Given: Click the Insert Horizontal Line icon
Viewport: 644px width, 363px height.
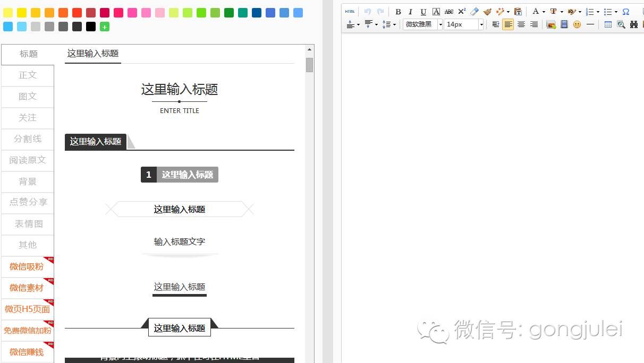Looking at the screenshot, I should [590, 24].
